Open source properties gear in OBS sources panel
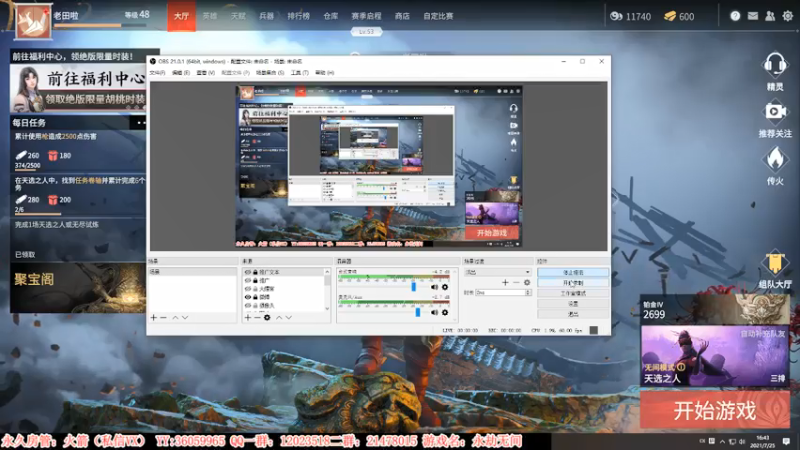 (267, 317)
